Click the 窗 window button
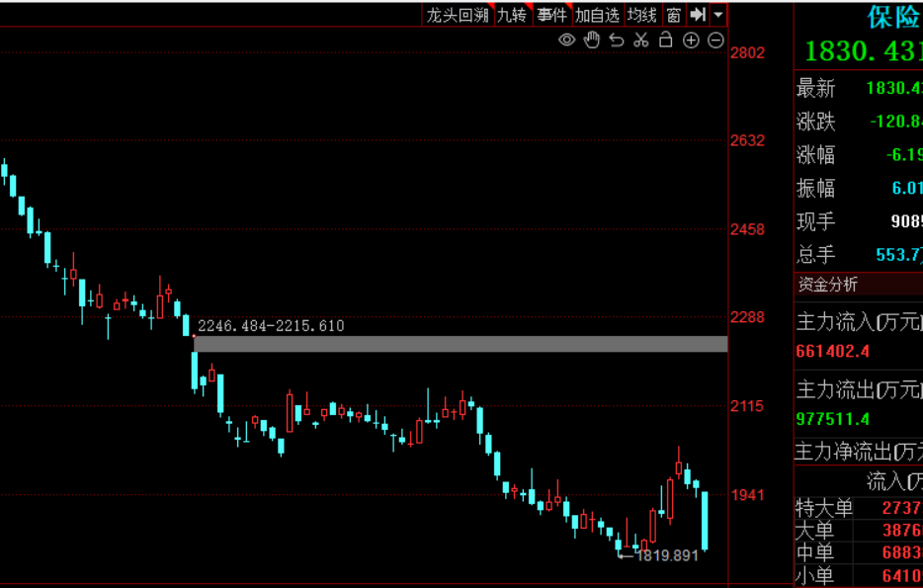This screenshot has width=923, height=588. tap(674, 15)
